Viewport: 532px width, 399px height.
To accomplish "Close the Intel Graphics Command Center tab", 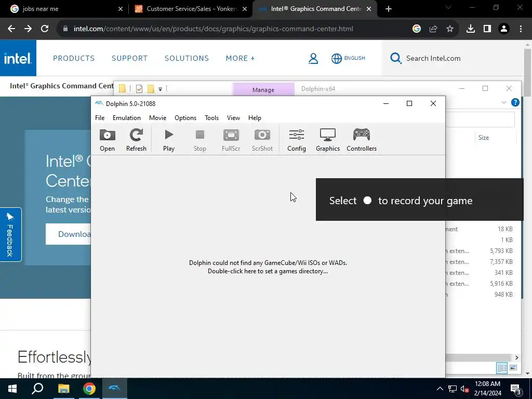I will click(x=369, y=9).
